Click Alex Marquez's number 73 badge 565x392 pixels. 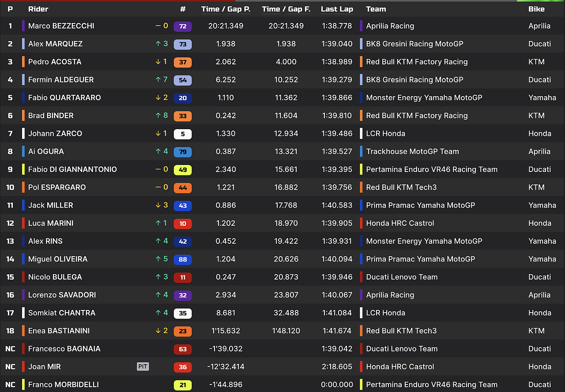(x=183, y=44)
